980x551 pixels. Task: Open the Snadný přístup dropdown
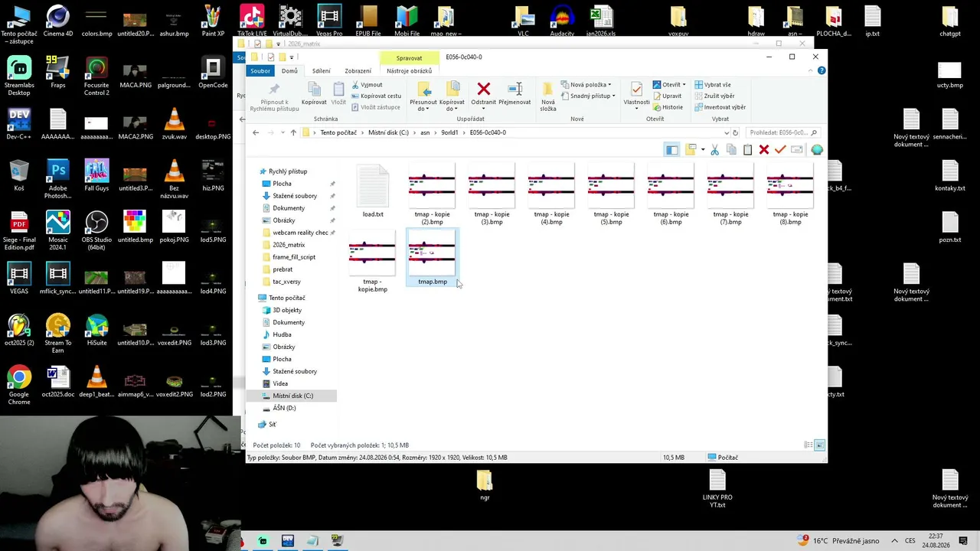click(587, 96)
